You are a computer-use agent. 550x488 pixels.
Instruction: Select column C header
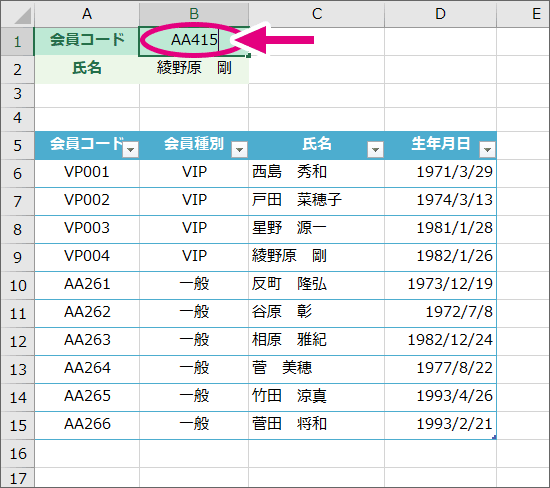317,14
